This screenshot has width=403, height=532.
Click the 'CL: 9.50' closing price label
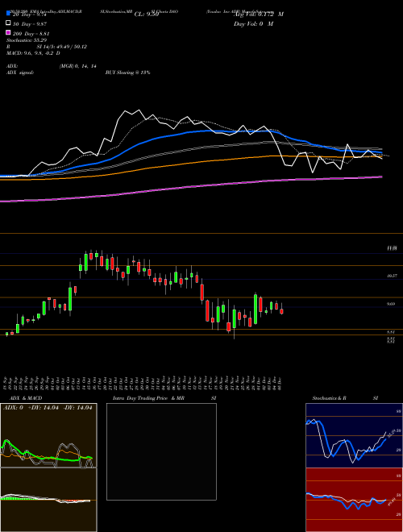pyautogui.click(x=147, y=15)
